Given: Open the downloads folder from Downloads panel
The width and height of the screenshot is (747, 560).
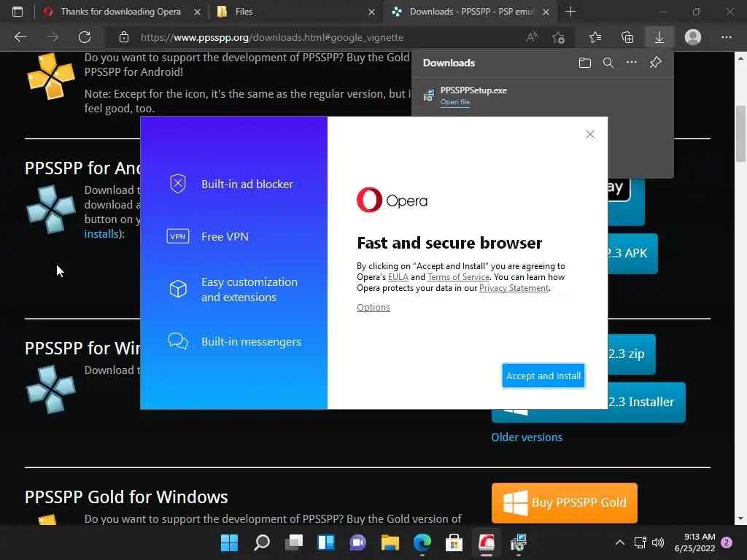Looking at the screenshot, I should coord(585,63).
